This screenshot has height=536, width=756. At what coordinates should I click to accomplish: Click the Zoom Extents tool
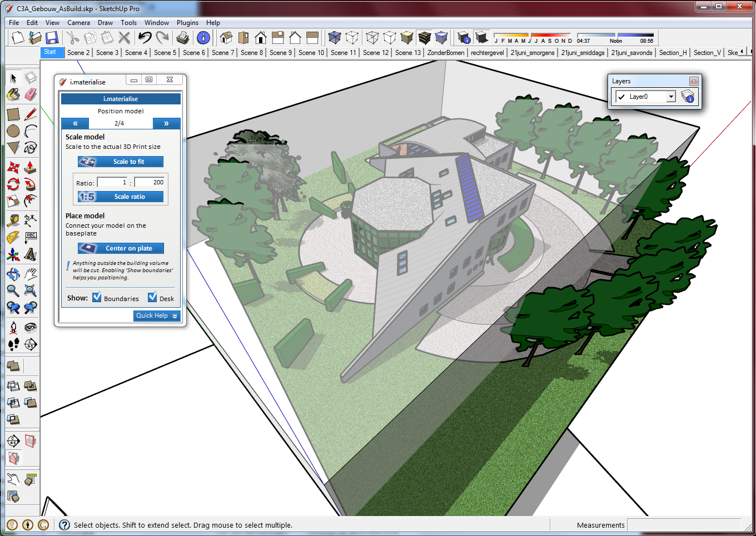[31, 290]
